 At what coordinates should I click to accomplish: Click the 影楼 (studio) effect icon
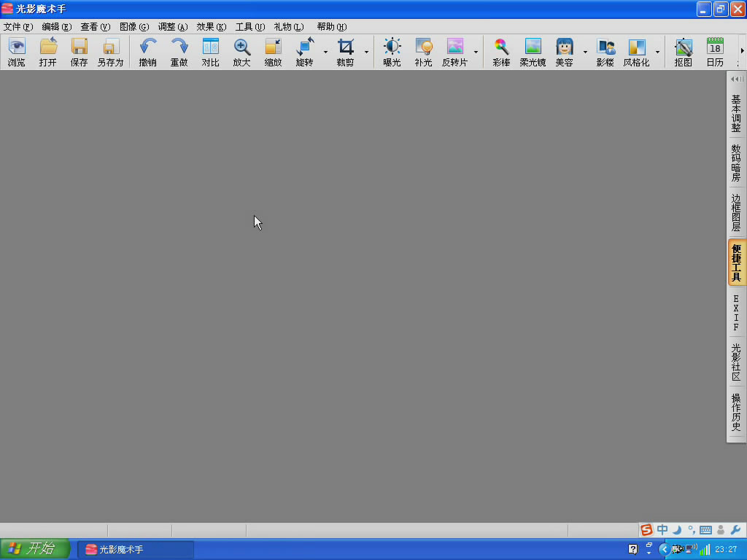(x=605, y=52)
